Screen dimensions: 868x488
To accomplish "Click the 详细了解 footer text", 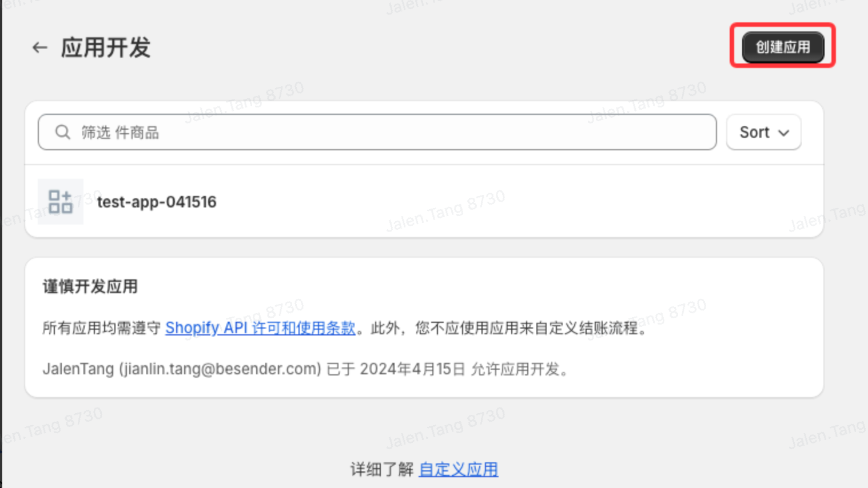I will 381,470.
